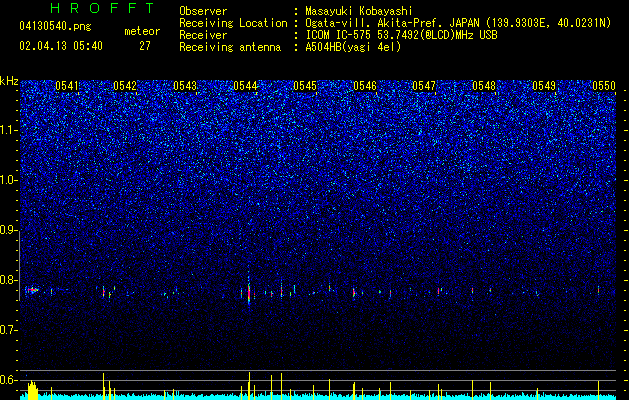Click the 1.1 kHz axis label
This screenshot has height=400, width=629.
click(8, 130)
